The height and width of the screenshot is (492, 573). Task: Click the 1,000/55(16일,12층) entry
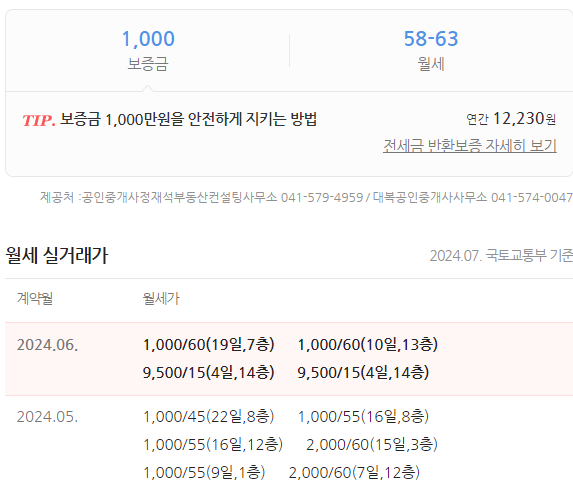click(213, 444)
